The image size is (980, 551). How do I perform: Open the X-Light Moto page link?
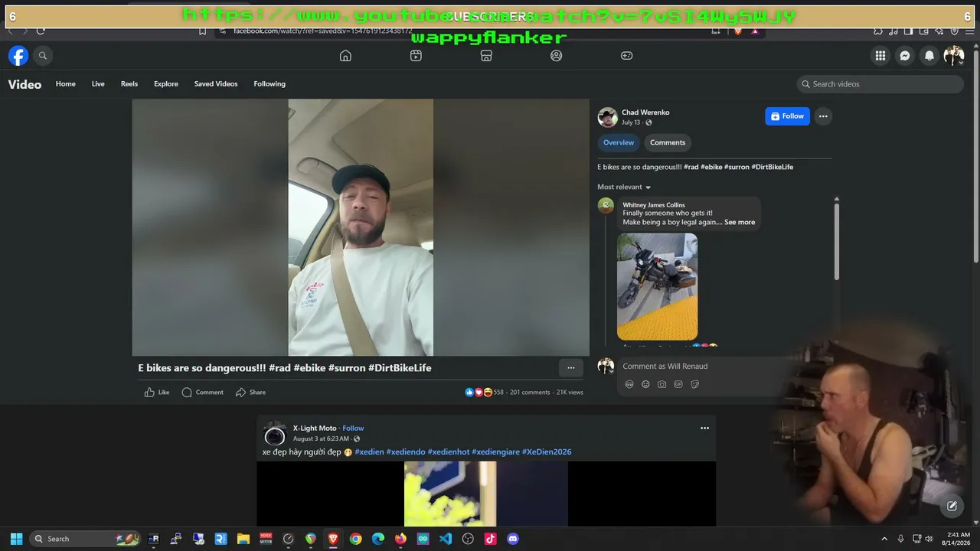coord(315,429)
